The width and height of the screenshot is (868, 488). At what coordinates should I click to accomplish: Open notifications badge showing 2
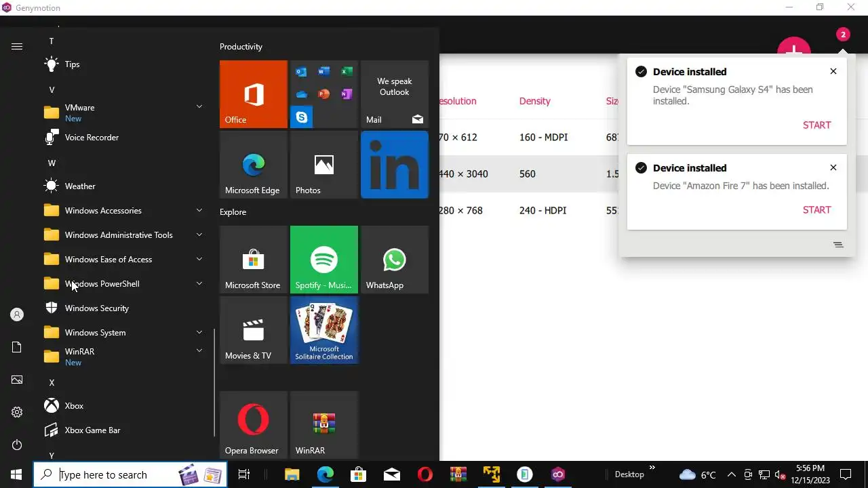click(843, 35)
